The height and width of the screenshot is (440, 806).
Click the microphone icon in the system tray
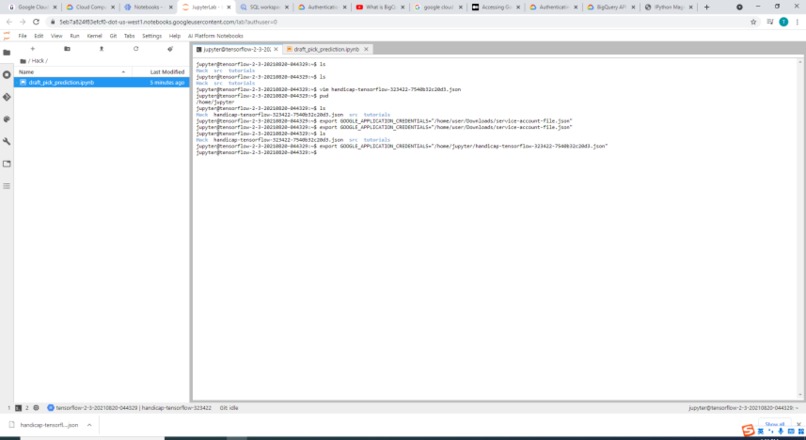[x=780, y=431]
